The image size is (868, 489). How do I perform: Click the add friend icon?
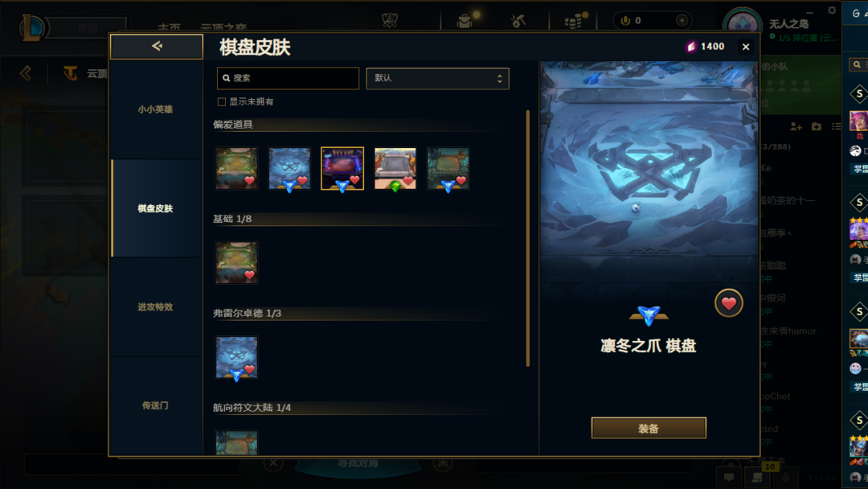(796, 127)
